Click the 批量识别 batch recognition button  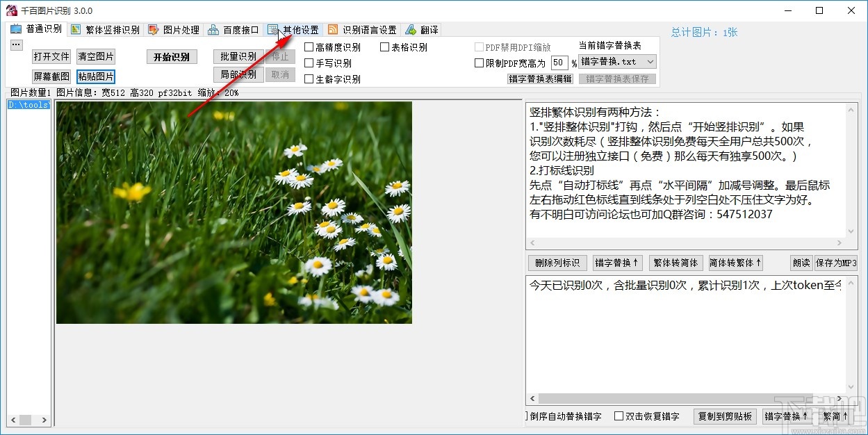click(x=238, y=56)
